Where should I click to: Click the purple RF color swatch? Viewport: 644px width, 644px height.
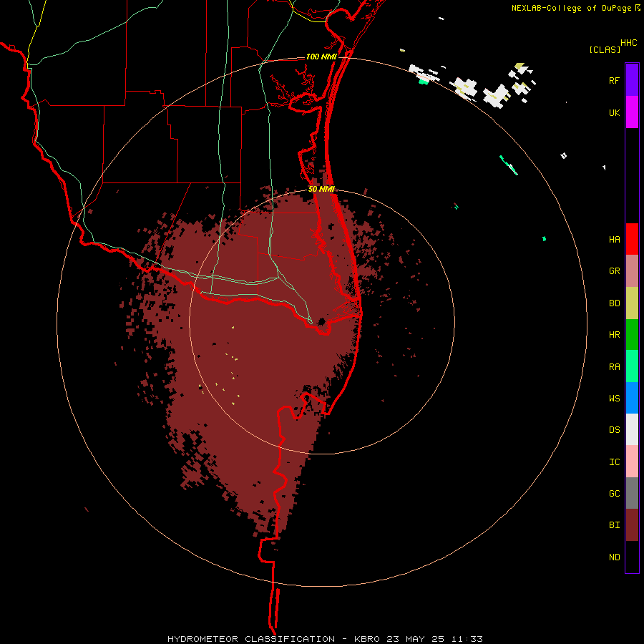632,79
